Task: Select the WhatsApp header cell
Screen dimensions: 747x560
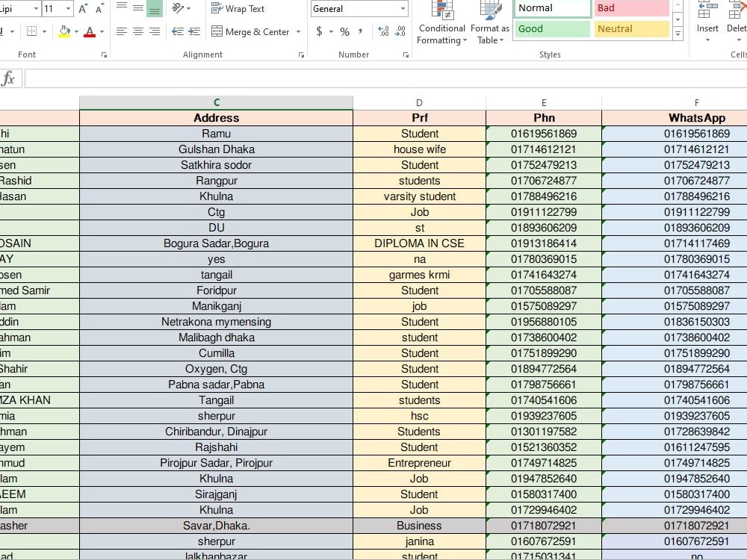Action: pyautogui.click(x=674, y=118)
